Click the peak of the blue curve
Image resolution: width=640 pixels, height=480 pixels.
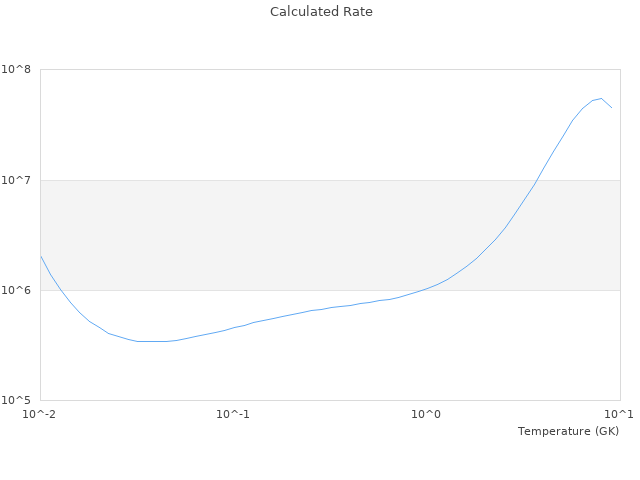(x=600, y=98)
